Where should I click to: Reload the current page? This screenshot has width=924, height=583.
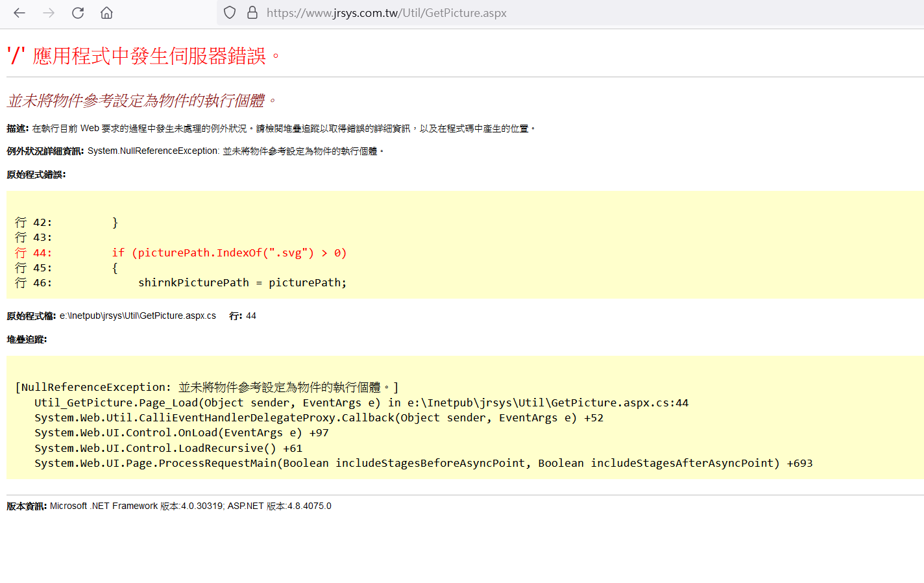pos(78,13)
